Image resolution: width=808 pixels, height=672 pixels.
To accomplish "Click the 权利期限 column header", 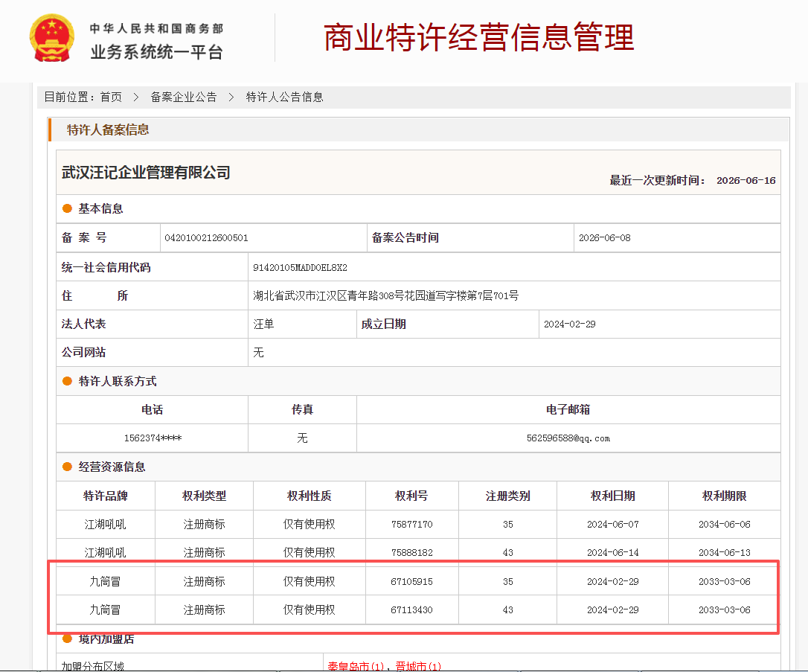I will pos(724,496).
